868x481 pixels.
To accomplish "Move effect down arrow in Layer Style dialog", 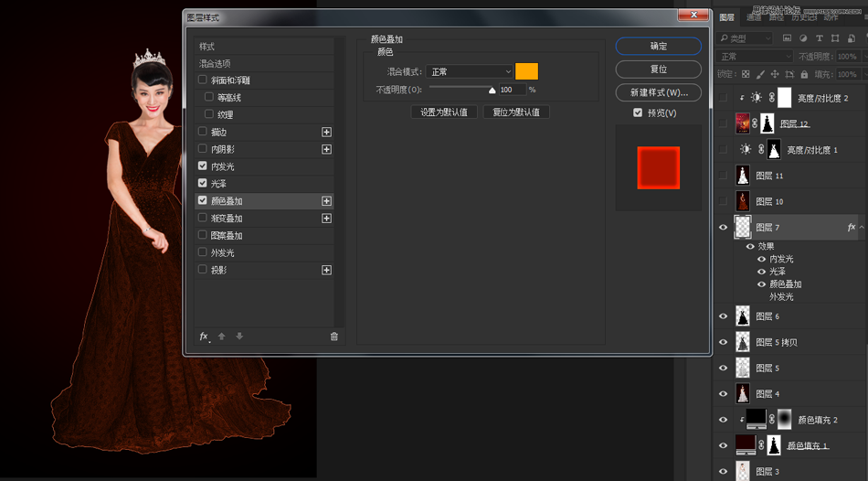I will 239,337.
